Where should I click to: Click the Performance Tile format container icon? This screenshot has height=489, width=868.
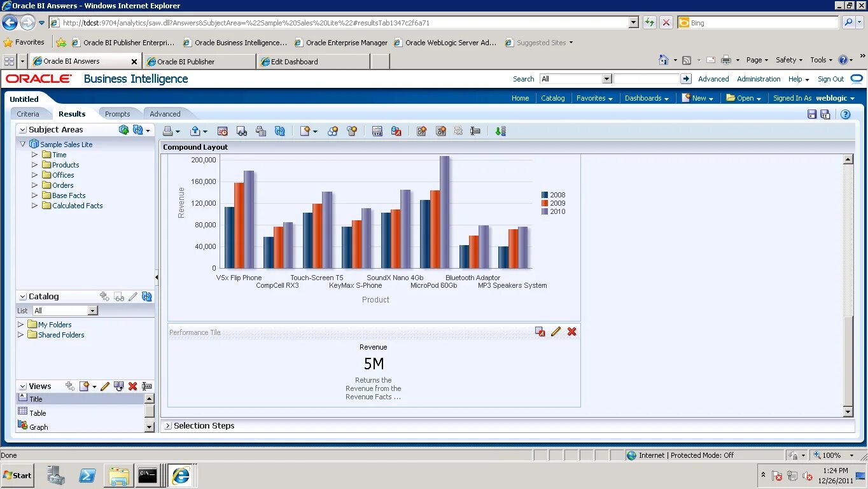pyautogui.click(x=540, y=332)
